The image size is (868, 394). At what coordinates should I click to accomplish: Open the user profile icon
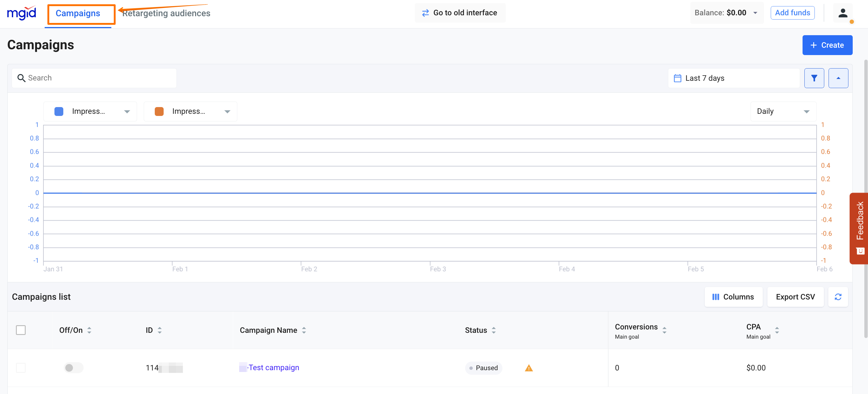(x=843, y=13)
